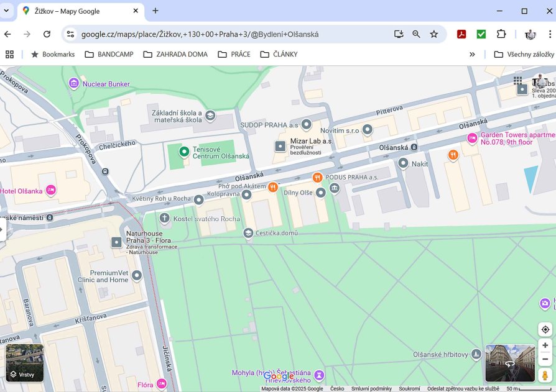Go back to the previous page
This screenshot has width=556, height=392.
[7, 34]
